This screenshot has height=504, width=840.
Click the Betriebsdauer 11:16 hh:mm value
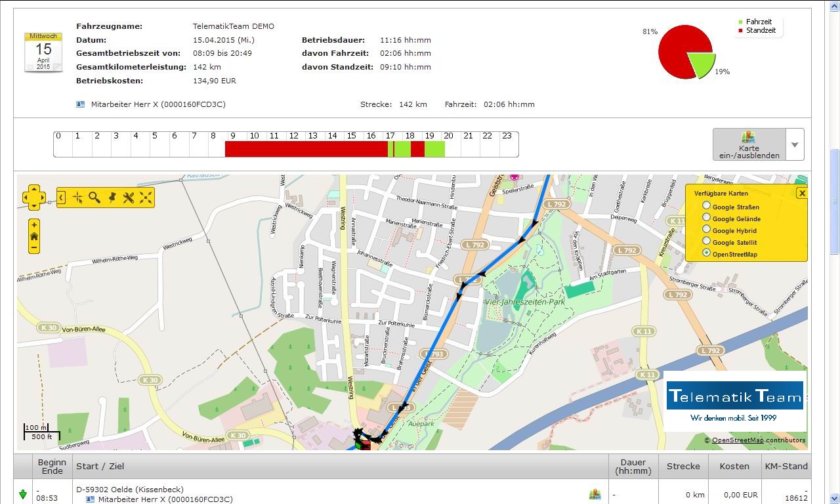tap(406, 40)
